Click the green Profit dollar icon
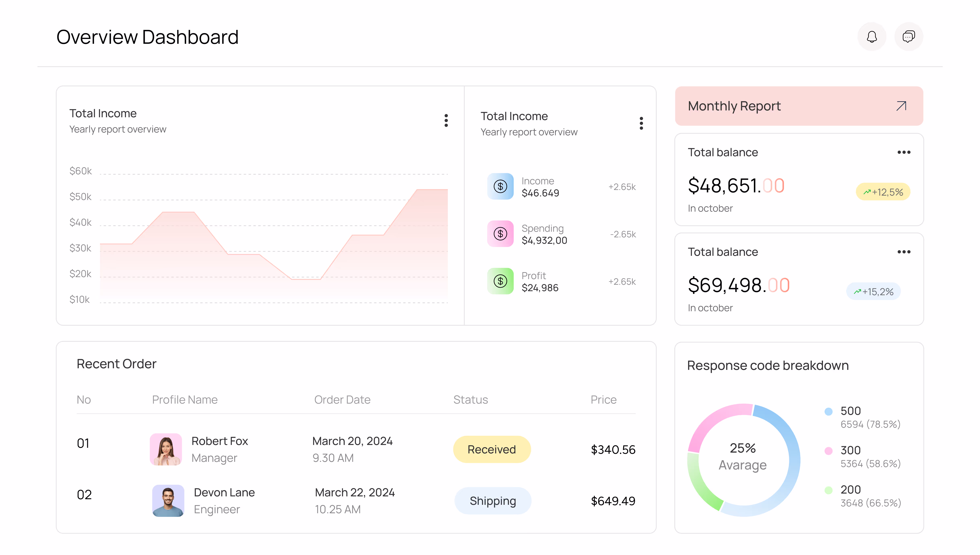The width and height of the screenshot is (980, 555). (500, 281)
